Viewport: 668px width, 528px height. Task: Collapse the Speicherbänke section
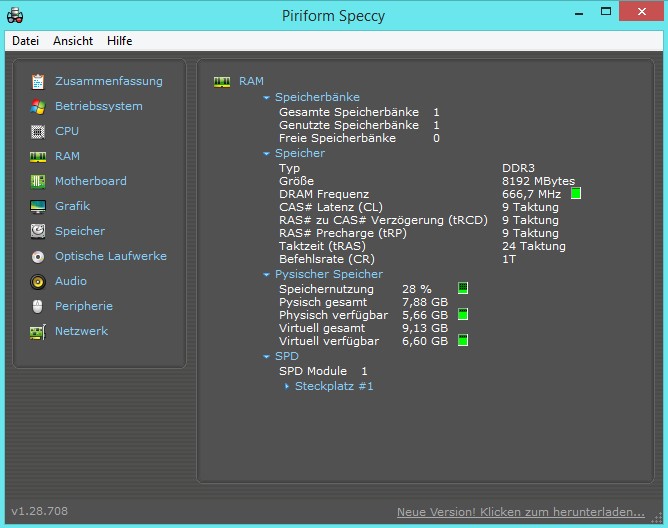coord(266,98)
